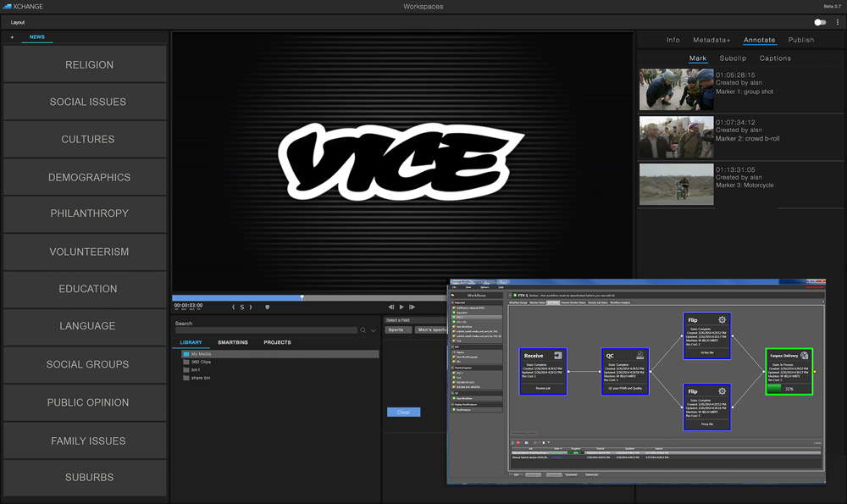Screen dimensions: 847x504
Task: Click the search magnifier icon
Action: coord(363,330)
